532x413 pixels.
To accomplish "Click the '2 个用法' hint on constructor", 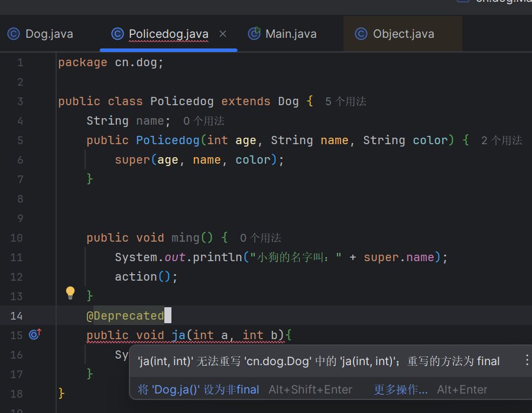I will click(501, 141).
